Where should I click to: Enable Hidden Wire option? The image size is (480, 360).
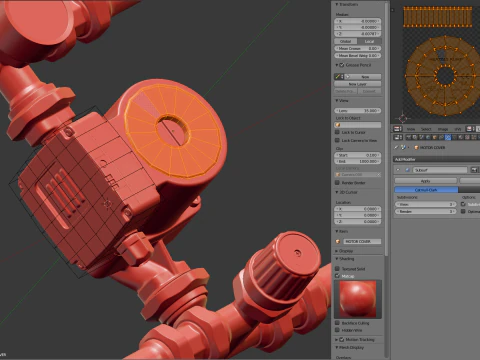(x=337, y=330)
